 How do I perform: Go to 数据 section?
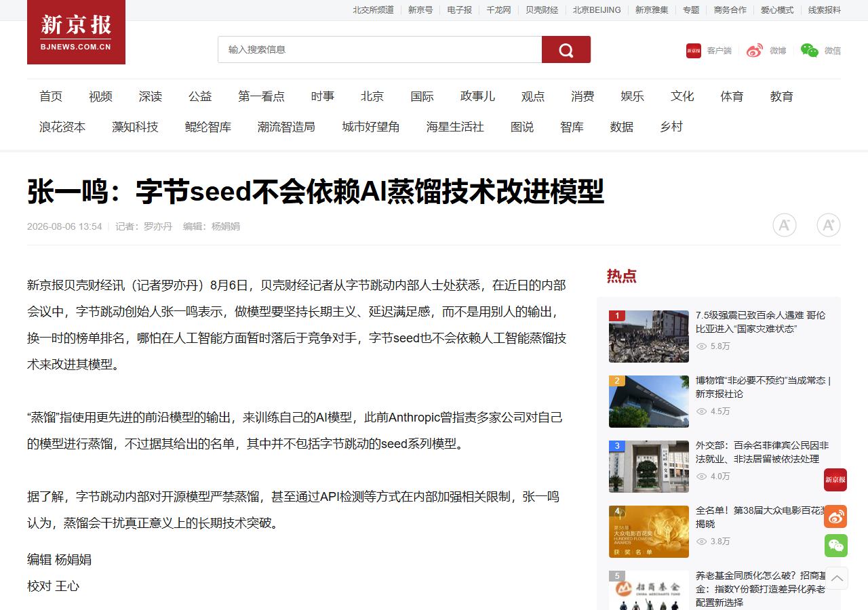click(x=622, y=127)
